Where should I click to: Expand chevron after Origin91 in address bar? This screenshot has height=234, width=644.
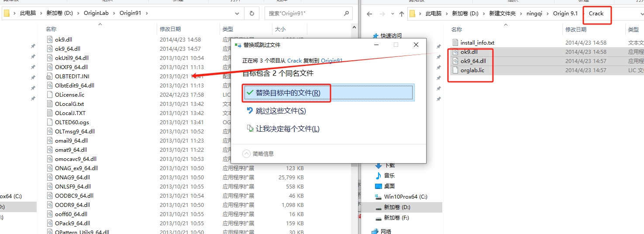147,13
